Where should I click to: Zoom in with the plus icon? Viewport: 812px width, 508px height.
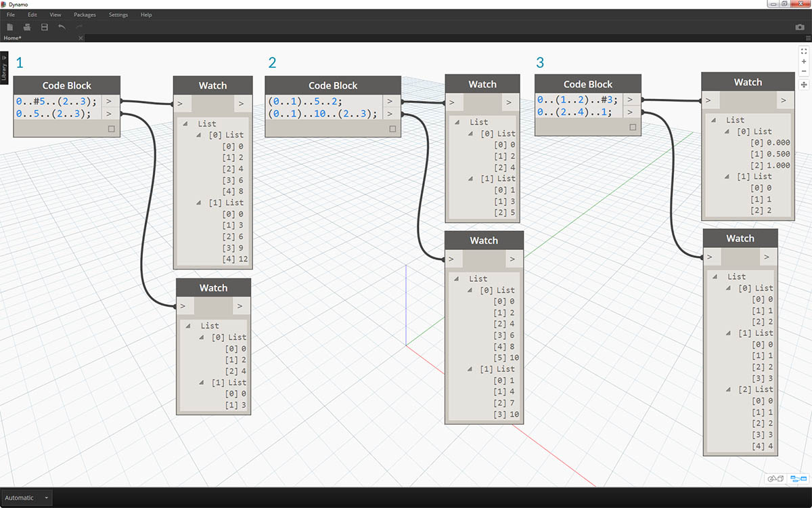tap(804, 61)
